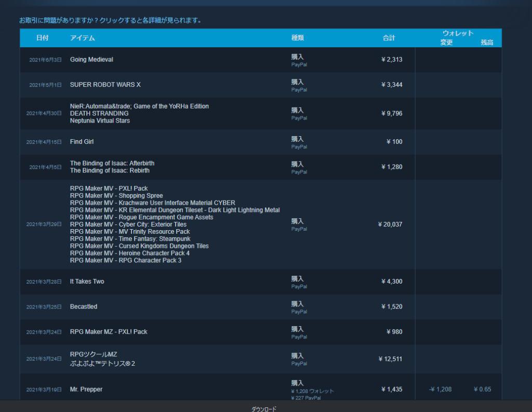
Task: Click RPG Maker MV - Shopping Spree item
Action: point(116,196)
